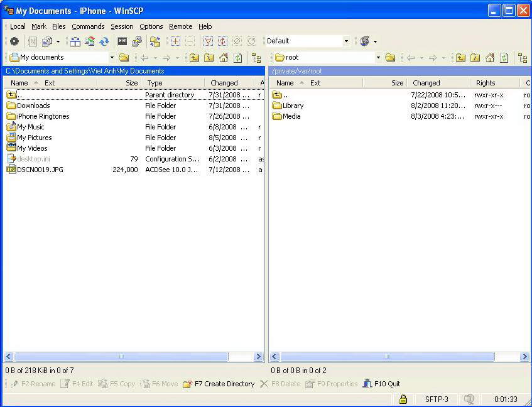
Task: Open dropdown arrow beside the queue icon
Action: click(58, 41)
